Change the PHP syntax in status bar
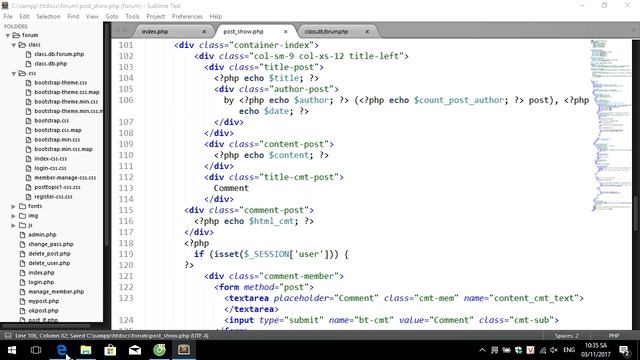This screenshot has height=360, width=640. coord(614,336)
